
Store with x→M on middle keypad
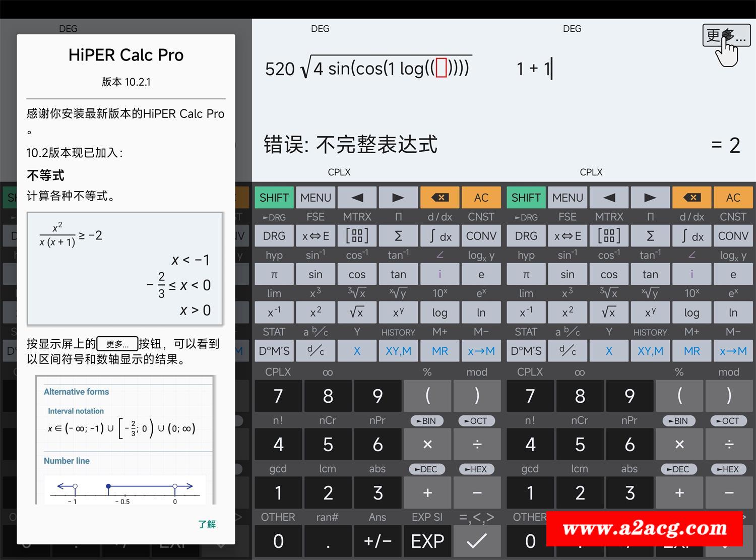[x=481, y=351]
